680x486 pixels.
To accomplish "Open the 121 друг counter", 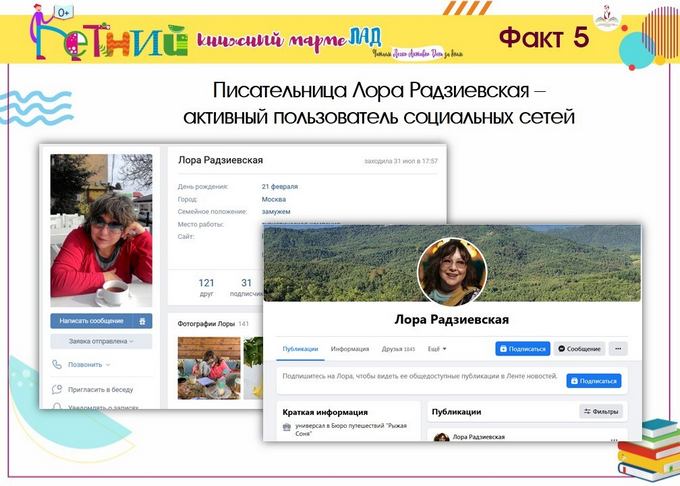I will tap(206, 287).
